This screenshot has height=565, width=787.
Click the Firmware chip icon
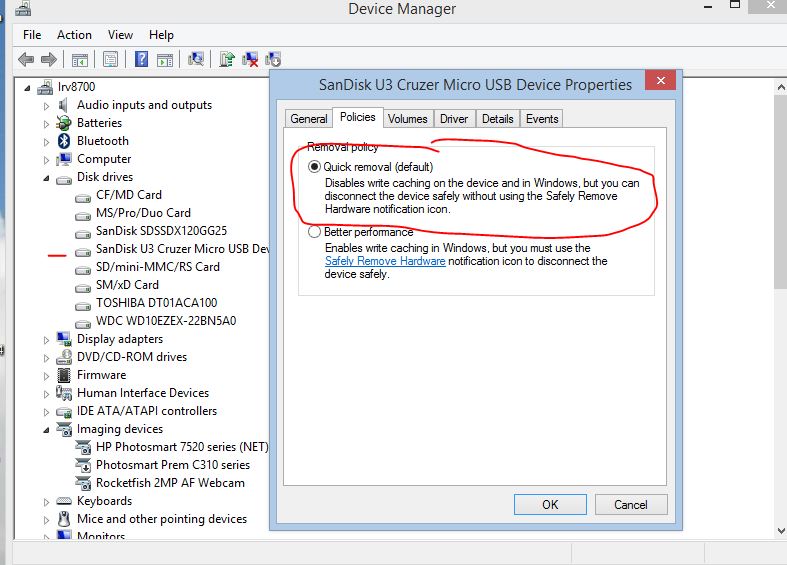[64, 375]
